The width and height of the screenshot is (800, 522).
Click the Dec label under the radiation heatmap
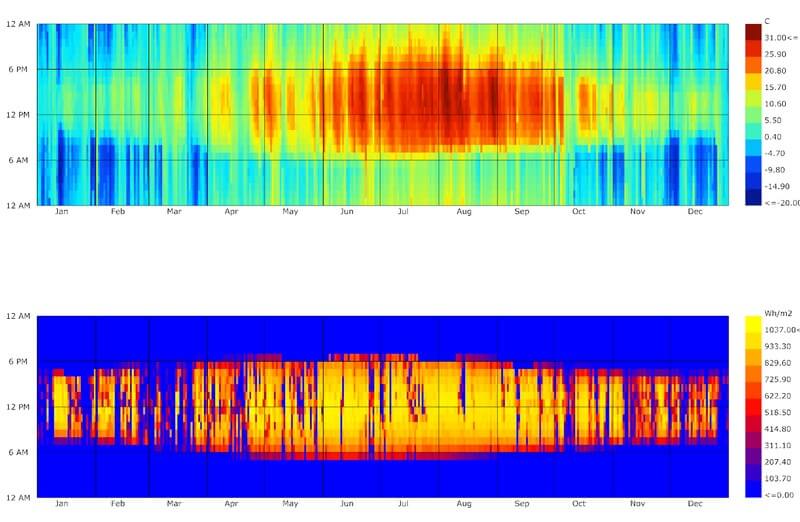[694, 504]
